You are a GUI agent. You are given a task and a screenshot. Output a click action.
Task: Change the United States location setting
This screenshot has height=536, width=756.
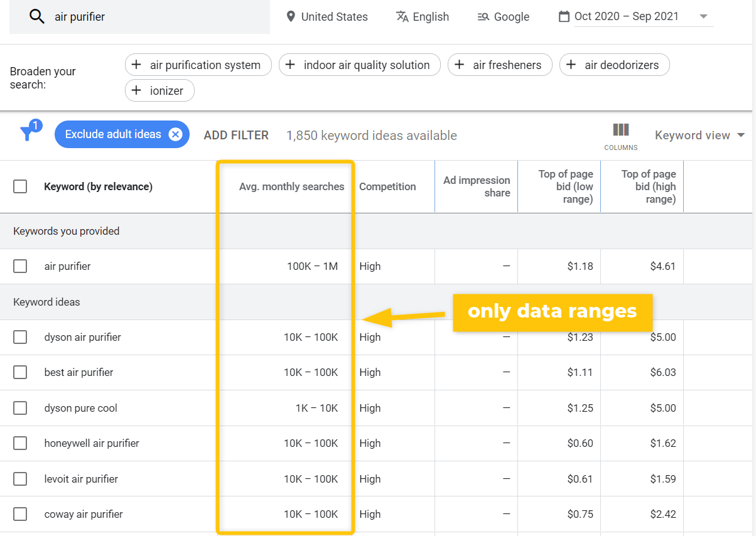click(x=327, y=17)
